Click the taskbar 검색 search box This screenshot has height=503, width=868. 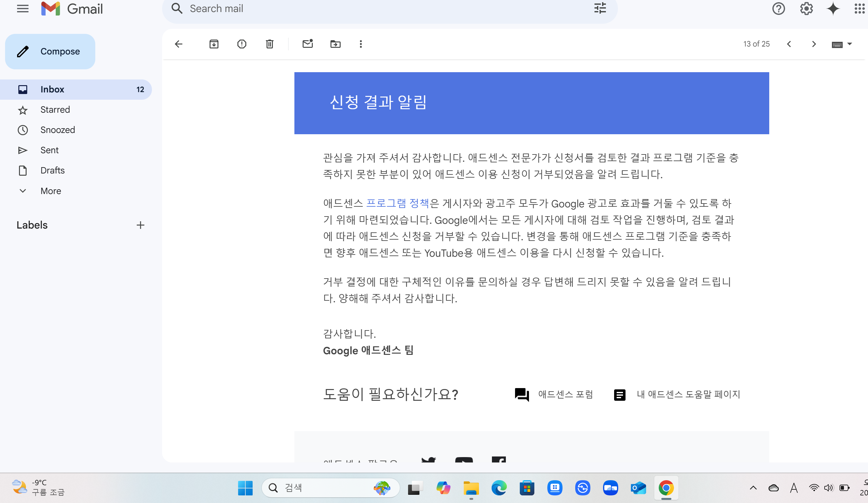(x=331, y=488)
